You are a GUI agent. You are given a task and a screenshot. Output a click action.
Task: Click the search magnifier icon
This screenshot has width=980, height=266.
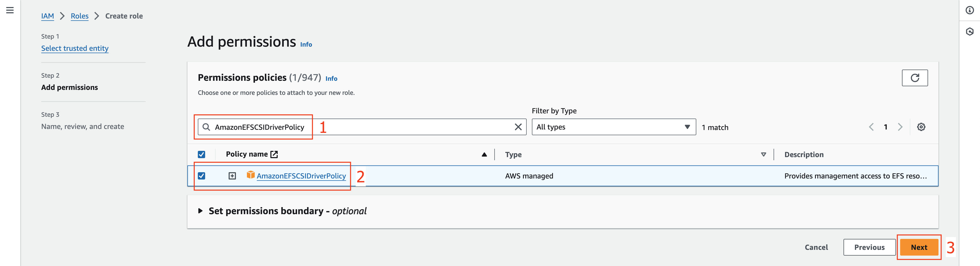[206, 127]
